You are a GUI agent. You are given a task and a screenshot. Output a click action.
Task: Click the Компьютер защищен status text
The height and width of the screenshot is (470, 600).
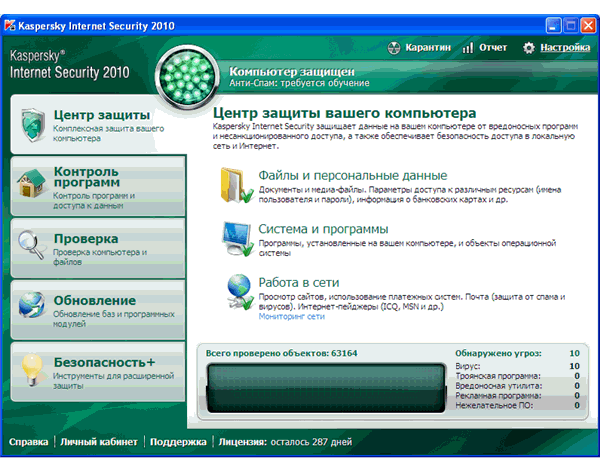click(292, 72)
